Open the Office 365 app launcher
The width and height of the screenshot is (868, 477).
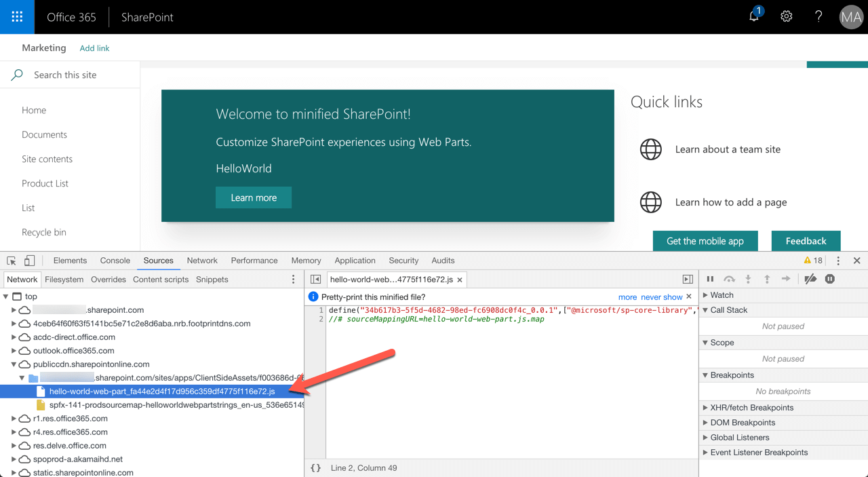pos(17,17)
